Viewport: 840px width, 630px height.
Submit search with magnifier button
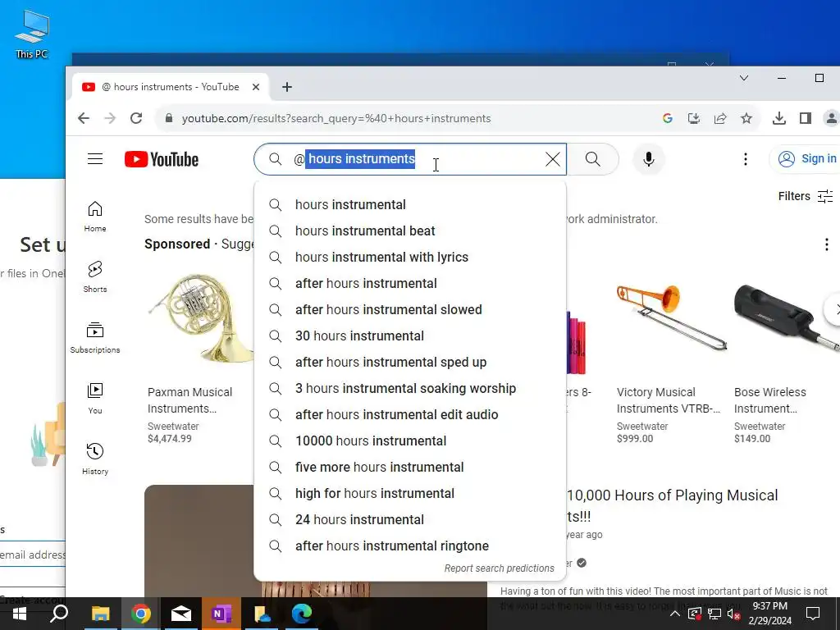coord(592,159)
